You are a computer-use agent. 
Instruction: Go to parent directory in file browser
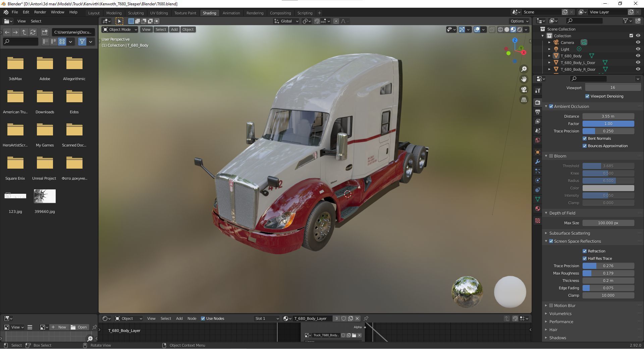24,32
